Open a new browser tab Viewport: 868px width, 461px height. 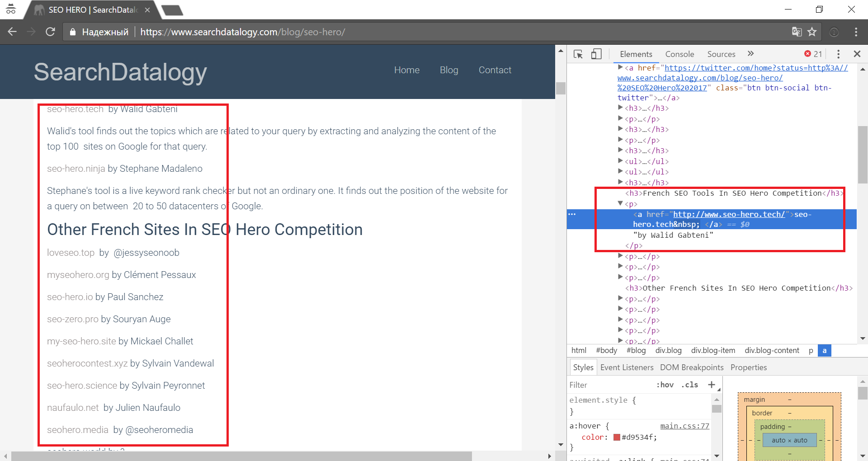pyautogui.click(x=172, y=10)
